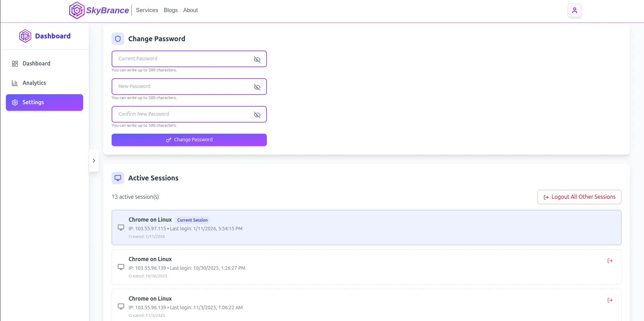644x321 pixels.
Task: Expand the sidebar using the chevron arrow
Action: click(x=94, y=161)
